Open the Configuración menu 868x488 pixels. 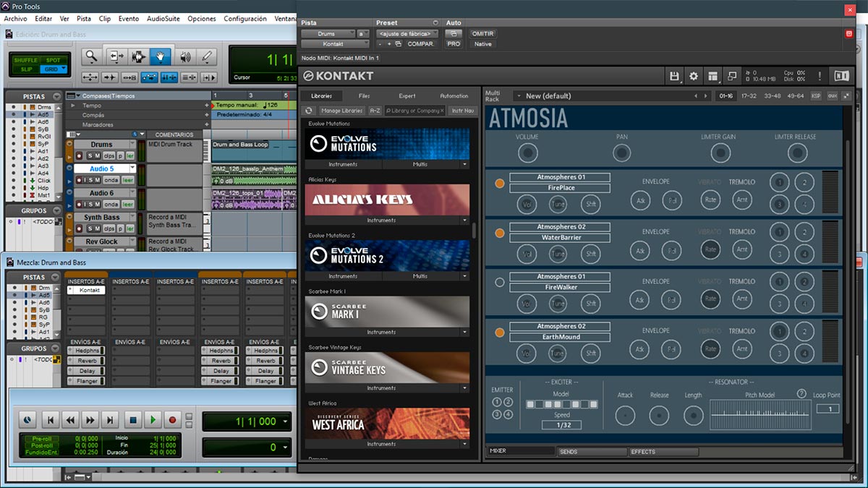pyautogui.click(x=245, y=18)
